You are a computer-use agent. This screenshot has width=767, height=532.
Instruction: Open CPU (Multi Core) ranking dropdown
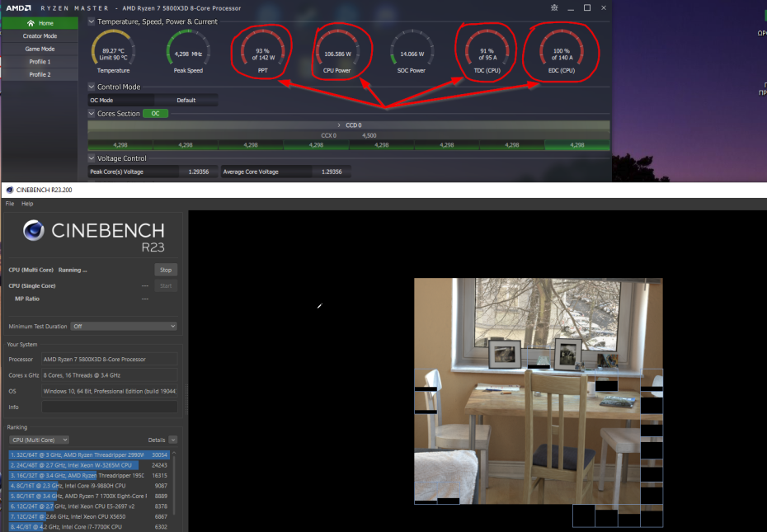point(39,440)
